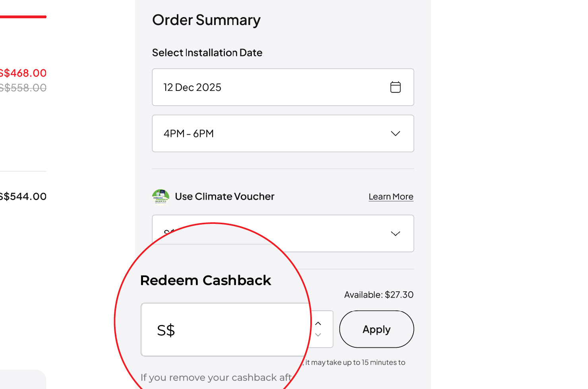Click the Climate Vouchers logo icon
This screenshot has height=389, width=588.
tap(161, 196)
